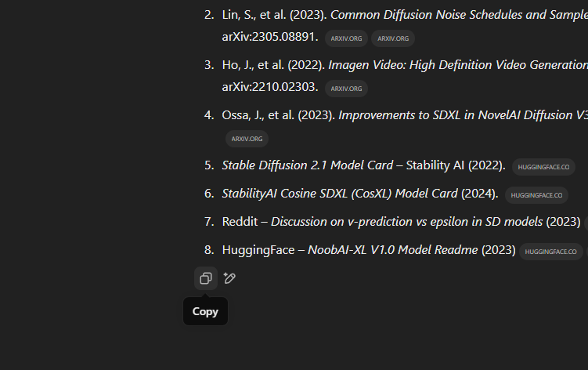Click the Imagen Video reference title

click(458, 65)
